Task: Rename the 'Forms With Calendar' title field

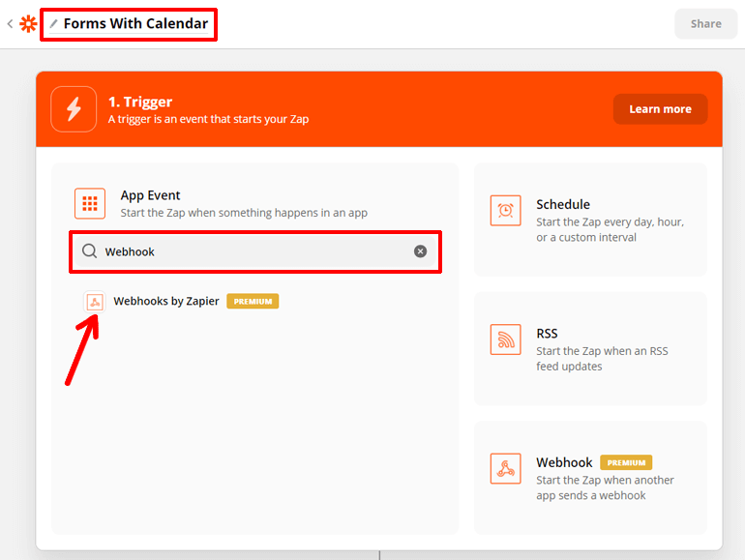Action: 135,23
